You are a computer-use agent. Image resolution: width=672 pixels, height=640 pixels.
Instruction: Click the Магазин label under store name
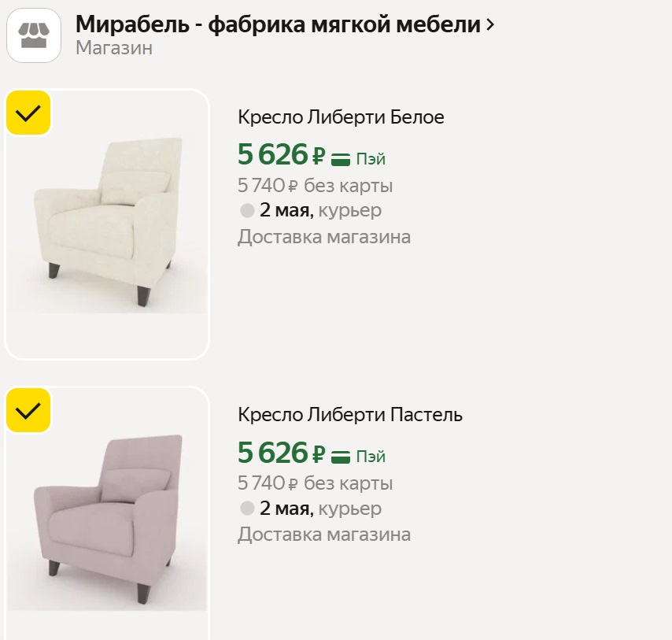[114, 48]
